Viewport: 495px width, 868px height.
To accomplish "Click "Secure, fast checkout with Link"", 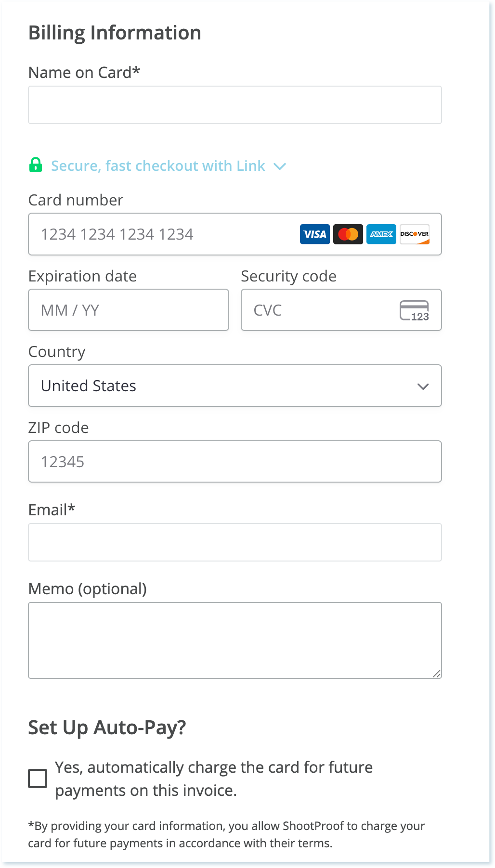I will tap(158, 166).
